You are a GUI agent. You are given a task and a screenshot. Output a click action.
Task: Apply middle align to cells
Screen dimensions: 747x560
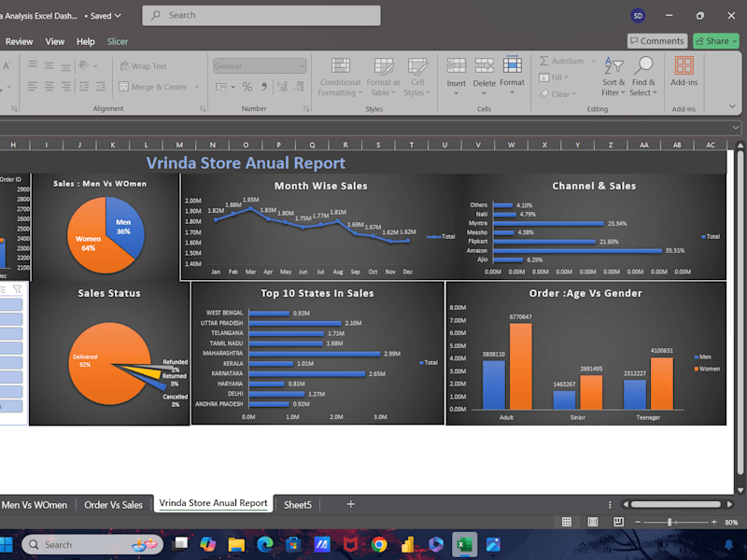(49, 64)
